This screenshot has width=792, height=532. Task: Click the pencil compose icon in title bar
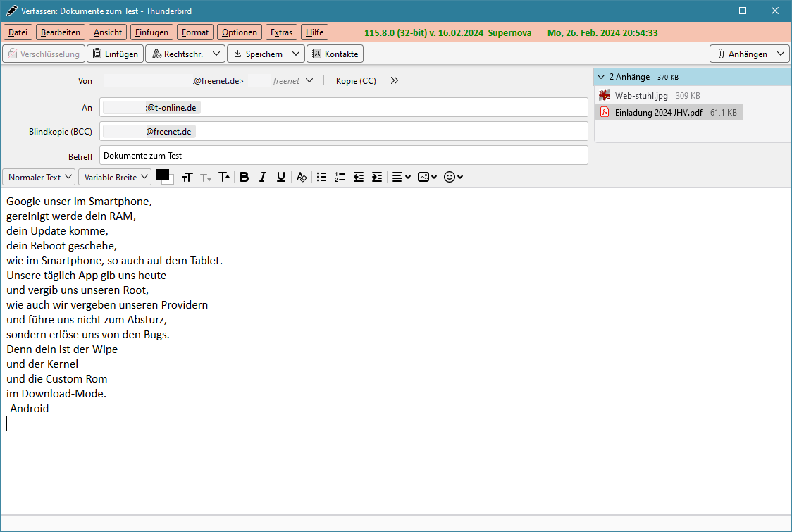pyautogui.click(x=11, y=11)
